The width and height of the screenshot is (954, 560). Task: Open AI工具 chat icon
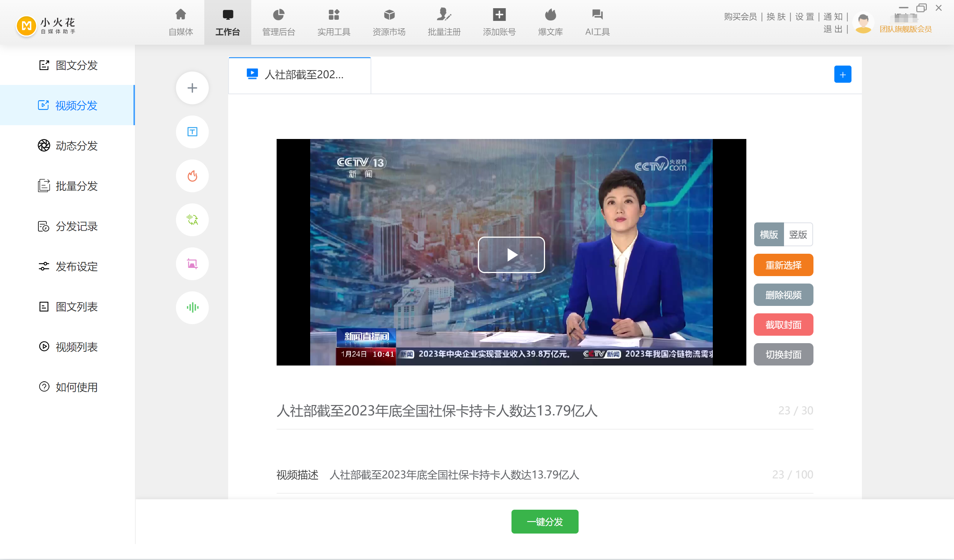[597, 22]
